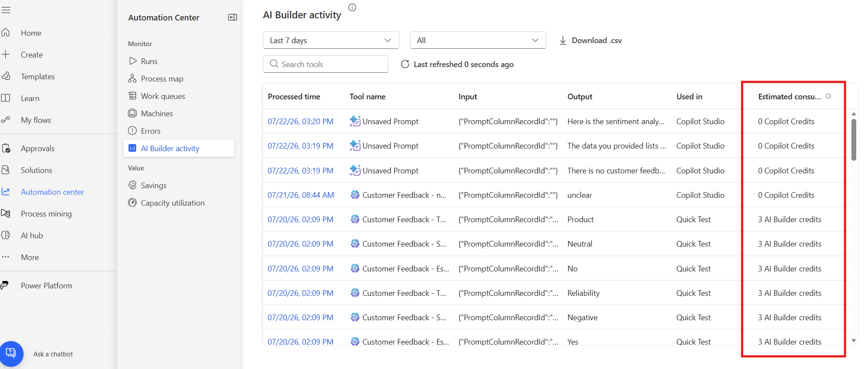Image resolution: width=868 pixels, height=369 pixels.
Task: Open the 07/22/26, 03:20 PM processed time link
Action: (300, 121)
